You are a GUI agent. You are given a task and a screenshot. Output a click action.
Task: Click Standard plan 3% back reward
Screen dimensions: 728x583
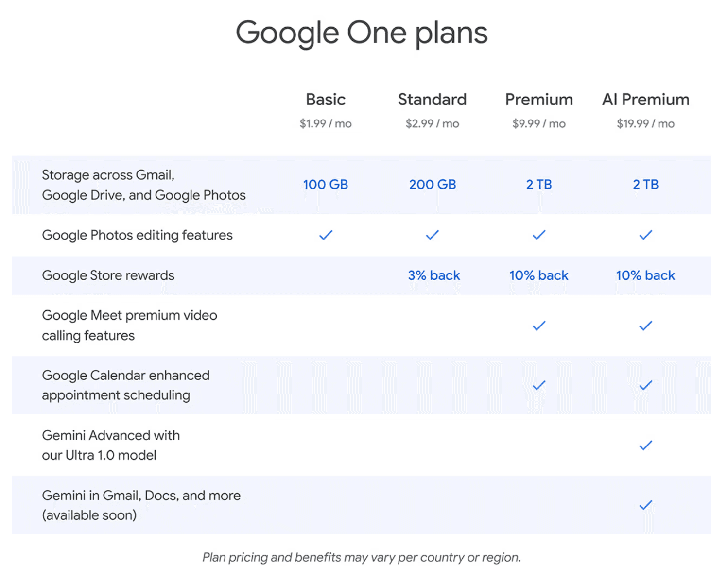tap(433, 275)
